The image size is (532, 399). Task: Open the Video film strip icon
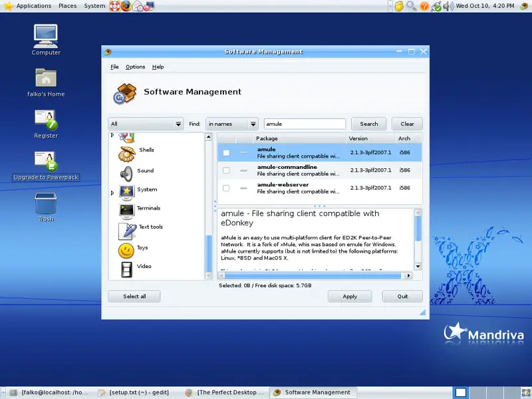pos(126,269)
